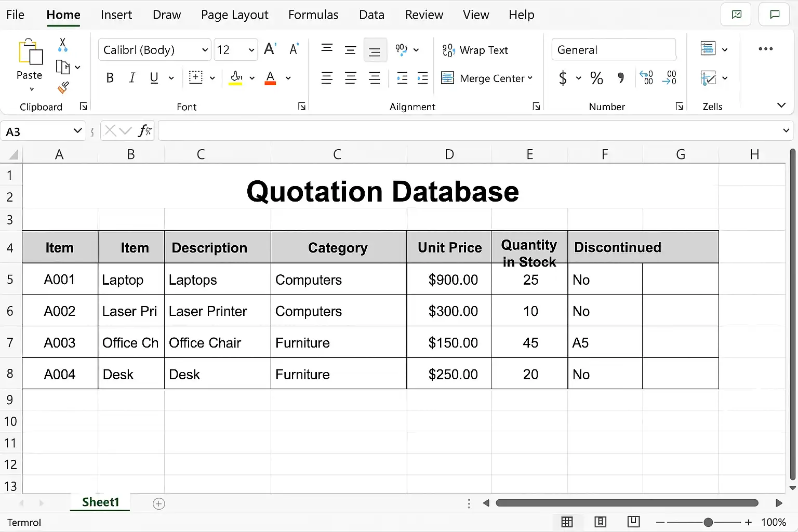Click the Name Box showing A3
798x532 pixels.
43,131
